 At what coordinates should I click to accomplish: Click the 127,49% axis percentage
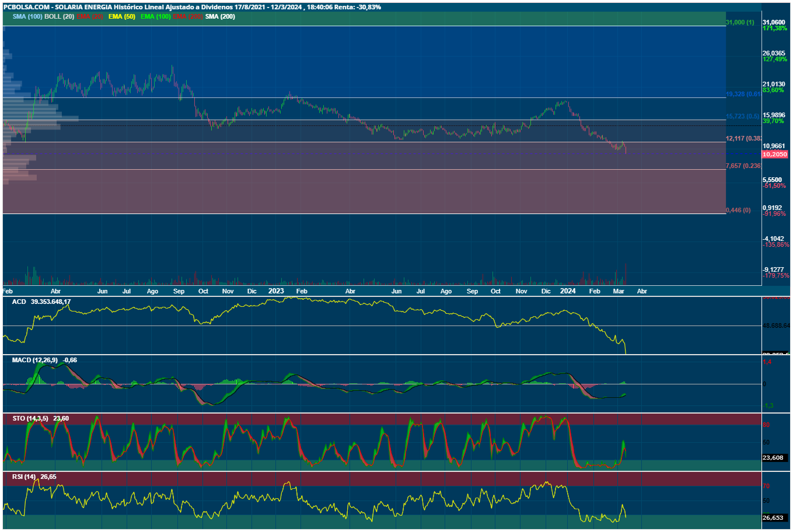tap(775, 59)
